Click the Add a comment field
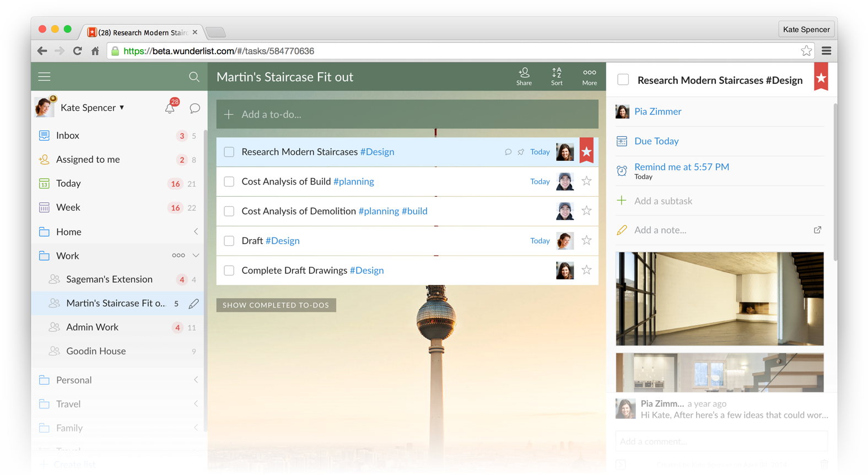Screen dimensions: 868x475 (721, 441)
